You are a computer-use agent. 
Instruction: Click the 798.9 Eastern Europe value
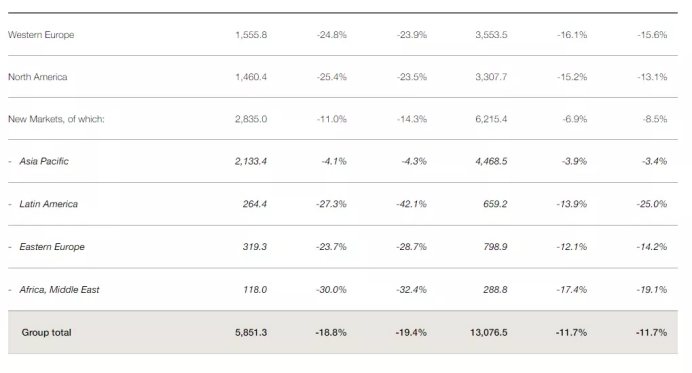495,247
